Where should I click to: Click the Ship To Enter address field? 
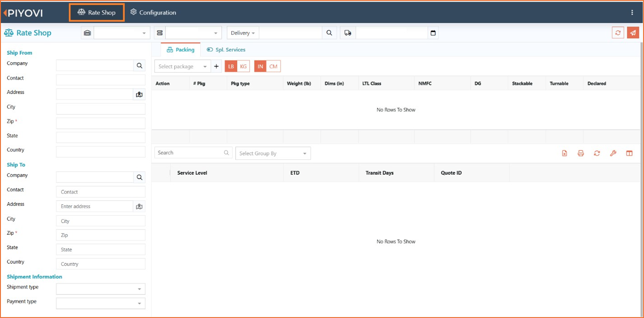pyautogui.click(x=95, y=206)
